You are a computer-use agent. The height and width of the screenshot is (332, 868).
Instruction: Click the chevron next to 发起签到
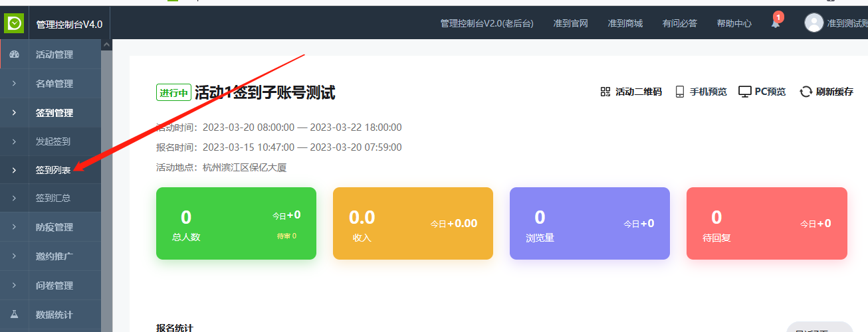14,141
